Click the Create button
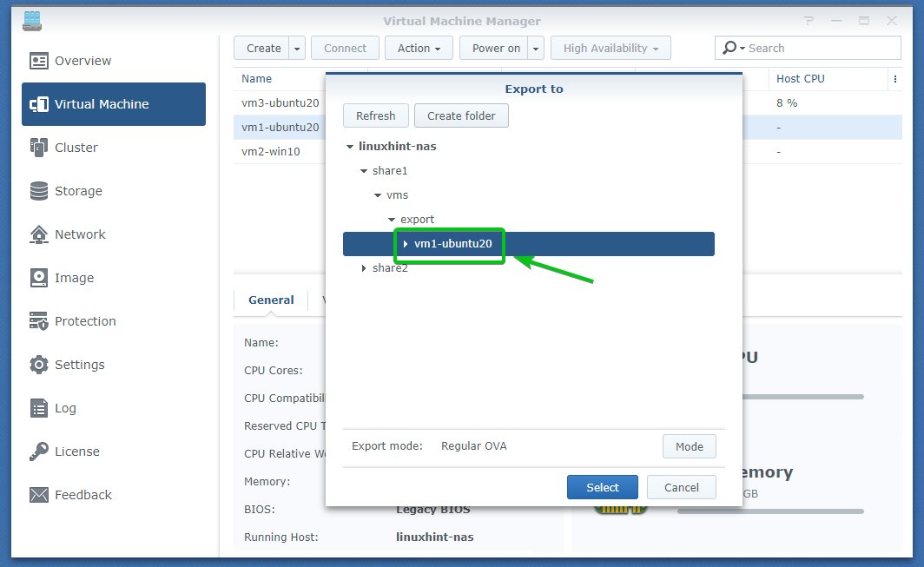924x567 pixels. 263,49
